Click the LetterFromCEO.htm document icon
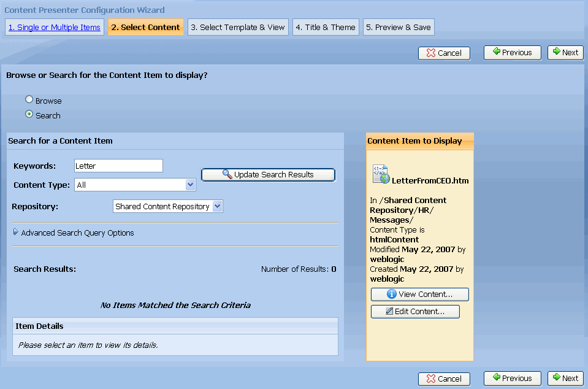 (x=379, y=174)
